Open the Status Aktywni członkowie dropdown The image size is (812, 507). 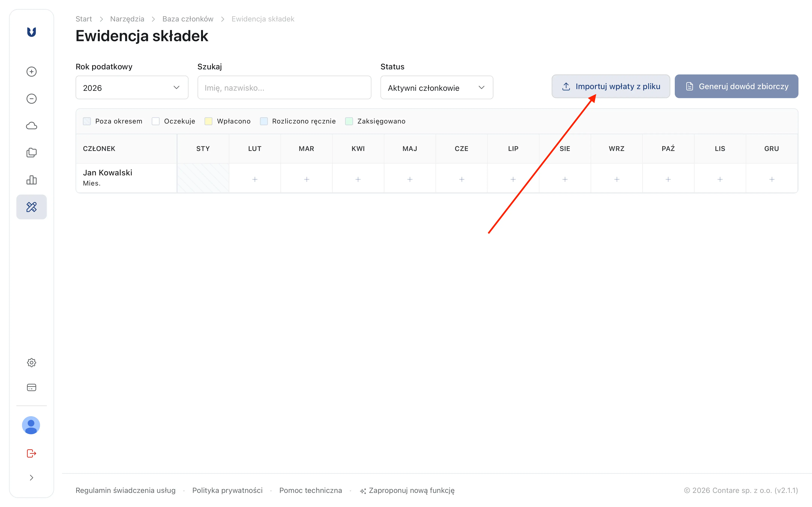(x=436, y=88)
